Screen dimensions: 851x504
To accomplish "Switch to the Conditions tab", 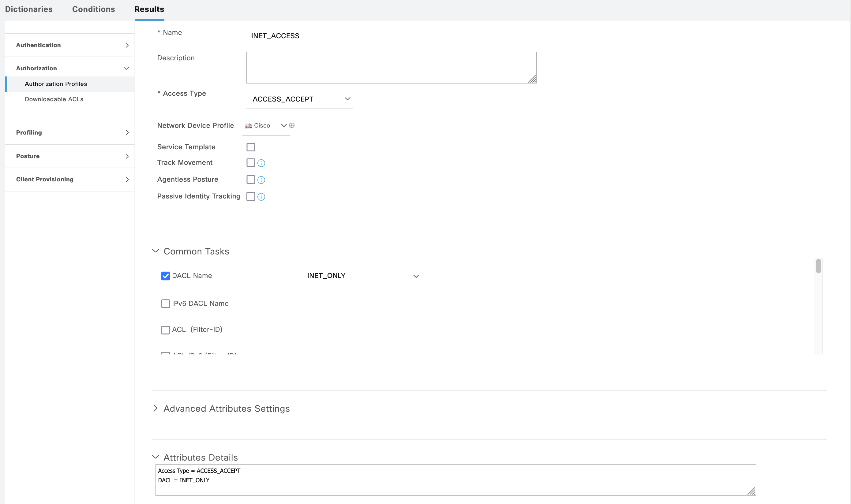I will [93, 9].
